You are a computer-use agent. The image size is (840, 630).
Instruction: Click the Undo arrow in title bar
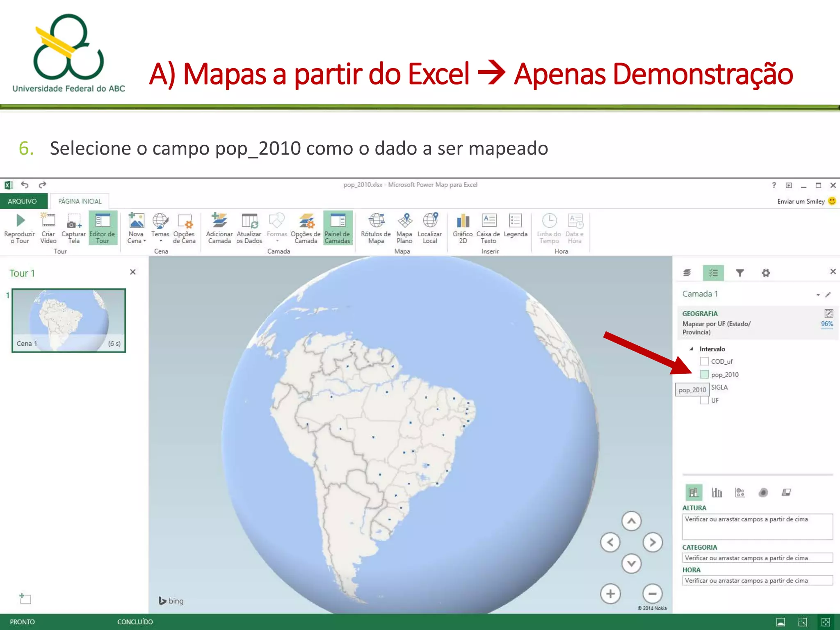[x=25, y=185]
